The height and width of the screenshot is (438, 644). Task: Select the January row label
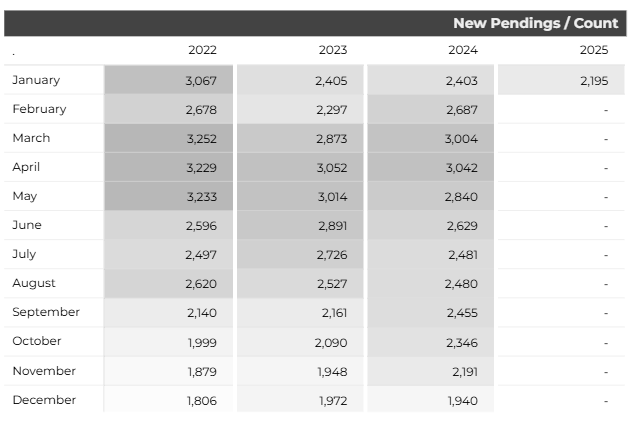[x=36, y=80]
